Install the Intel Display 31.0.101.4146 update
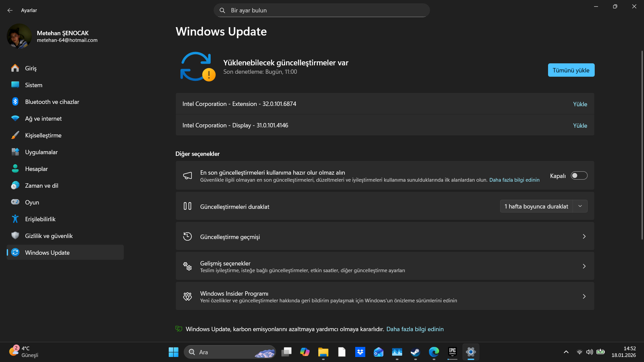Viewport: 644px width, 362px height. (x=580, y=126)
